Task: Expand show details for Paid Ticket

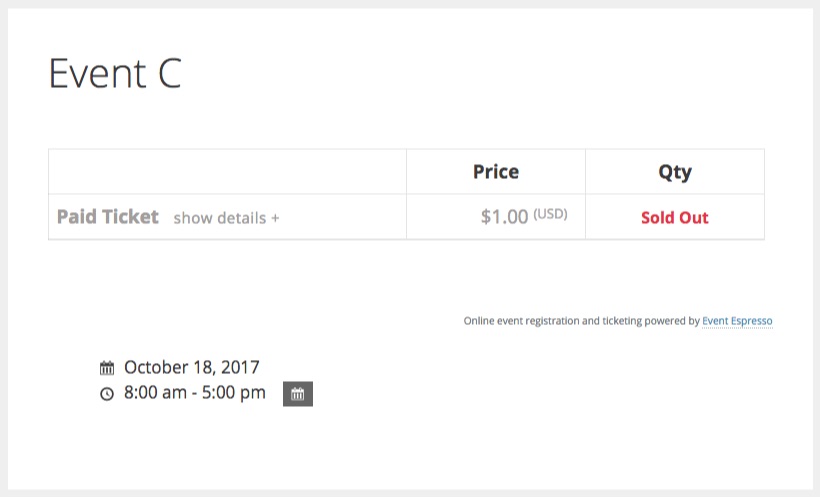Action: [226, 218]
